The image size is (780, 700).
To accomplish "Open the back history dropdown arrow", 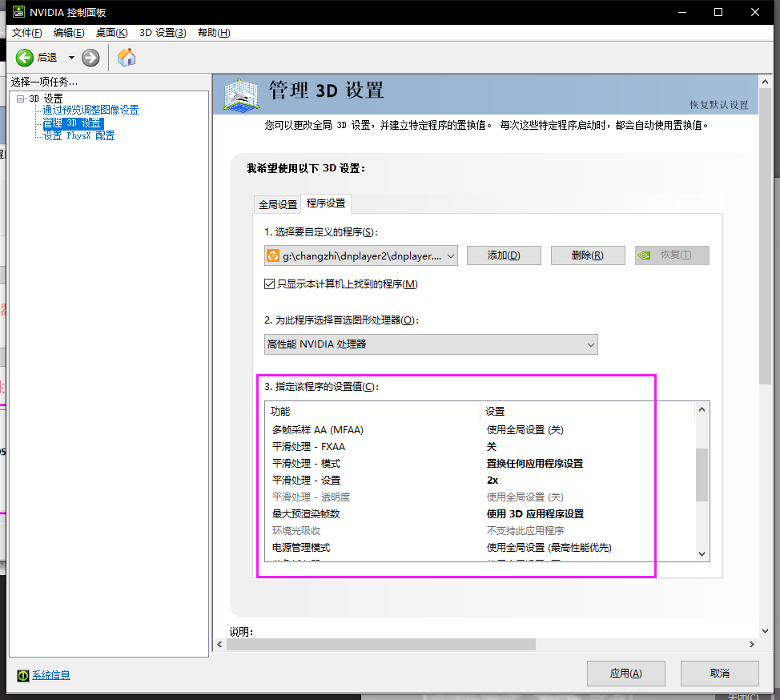I will tap(71, 57).
